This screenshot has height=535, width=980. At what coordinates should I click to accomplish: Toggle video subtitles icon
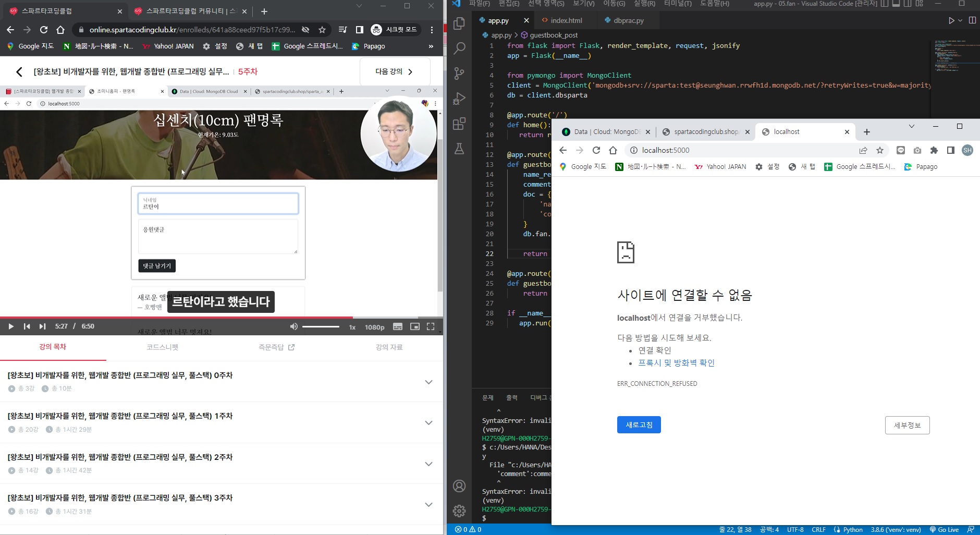[398, 326]
